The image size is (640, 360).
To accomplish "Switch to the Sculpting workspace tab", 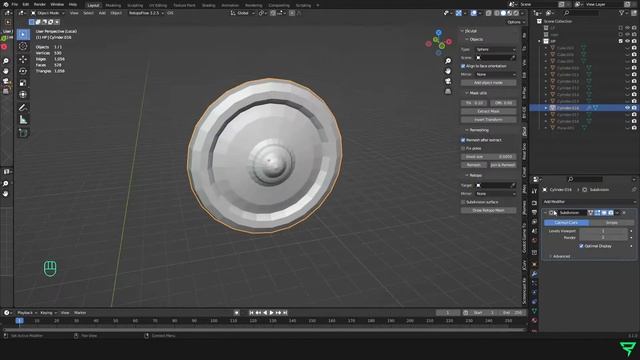I will coord(135,5).
